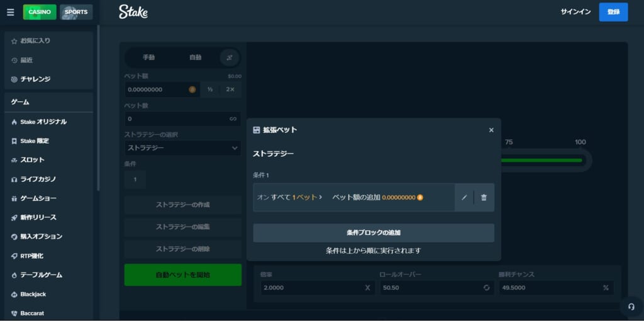Click star icon beside お気に入り
This screenshot has width=644, height=321.
[x=14, y=42]
